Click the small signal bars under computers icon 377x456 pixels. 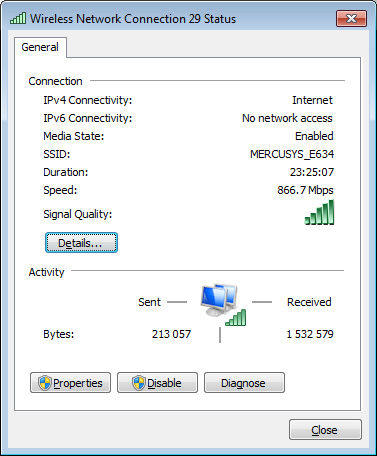tap(236, 317)
